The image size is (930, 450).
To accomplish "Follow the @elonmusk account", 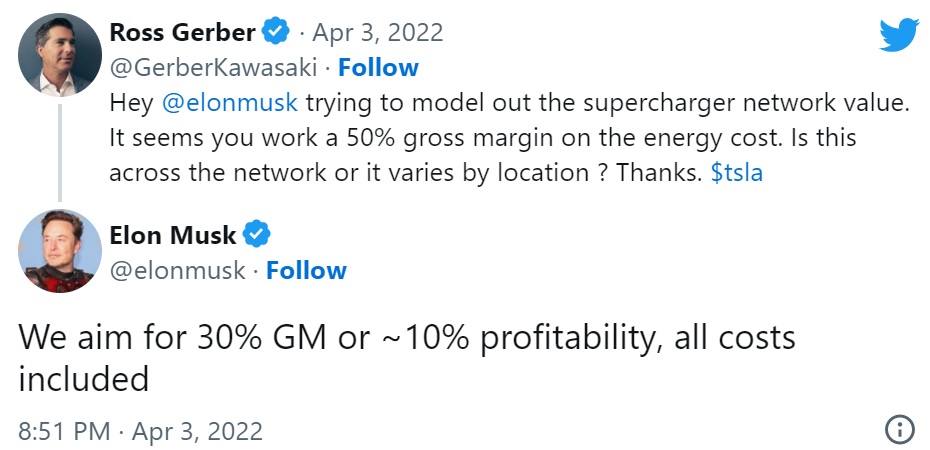I will (x=306, y=271).
